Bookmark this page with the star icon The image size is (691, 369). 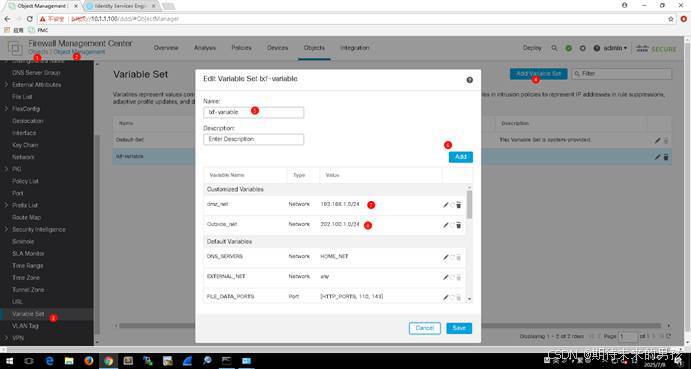pos(671,19)
